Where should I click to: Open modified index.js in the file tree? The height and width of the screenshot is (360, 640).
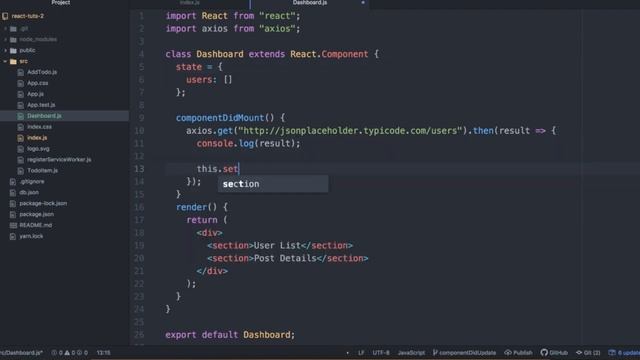tap(37, 138)
